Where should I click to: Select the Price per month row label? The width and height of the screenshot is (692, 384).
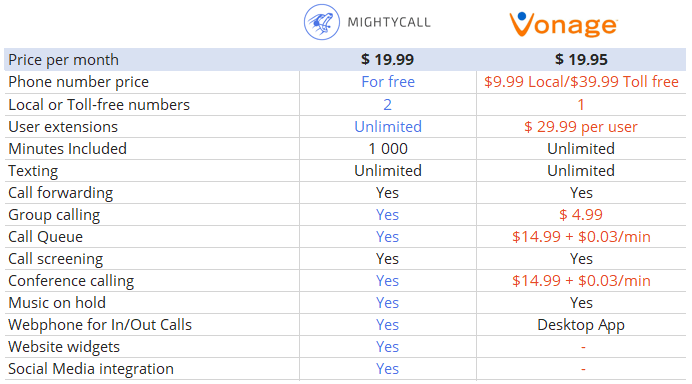click(x=64, y=60)
